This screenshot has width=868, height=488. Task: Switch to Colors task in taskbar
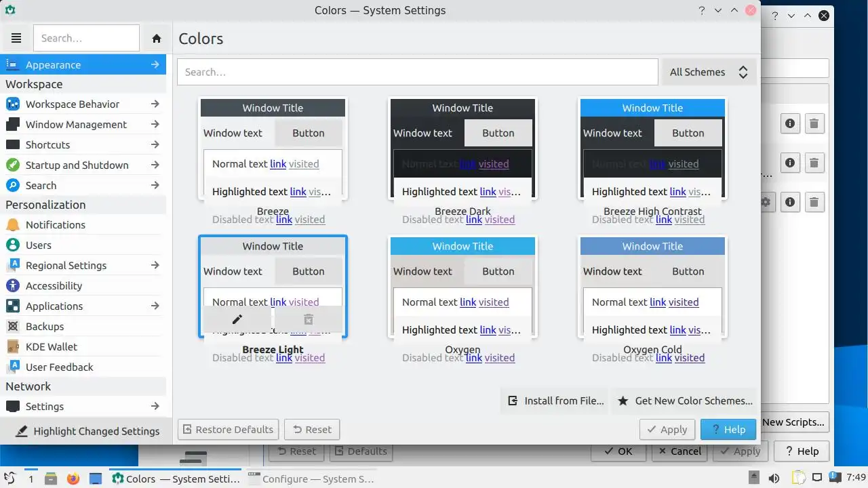click(176, 479)
